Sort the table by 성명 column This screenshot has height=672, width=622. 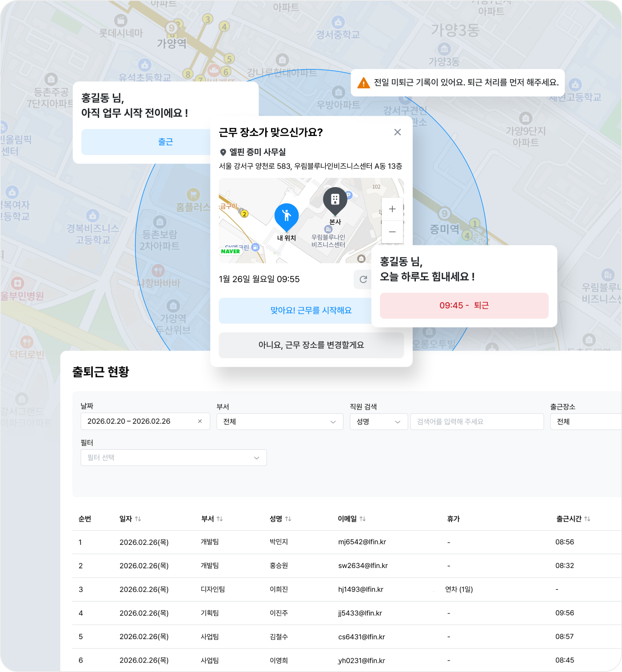coord(288,519)
